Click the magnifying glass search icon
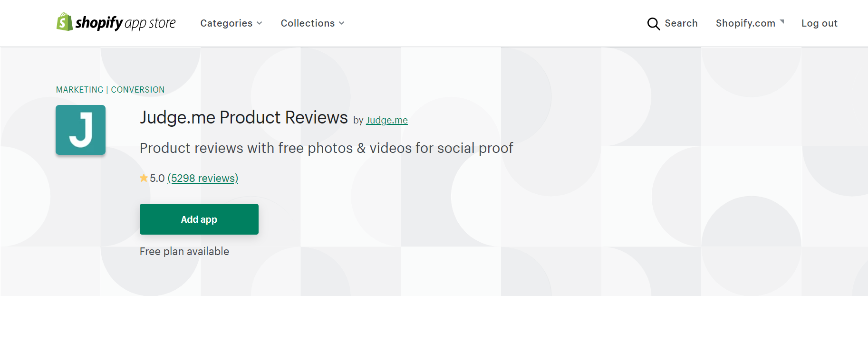The width and height of the screenshot is (868, 341). point(654,24)
